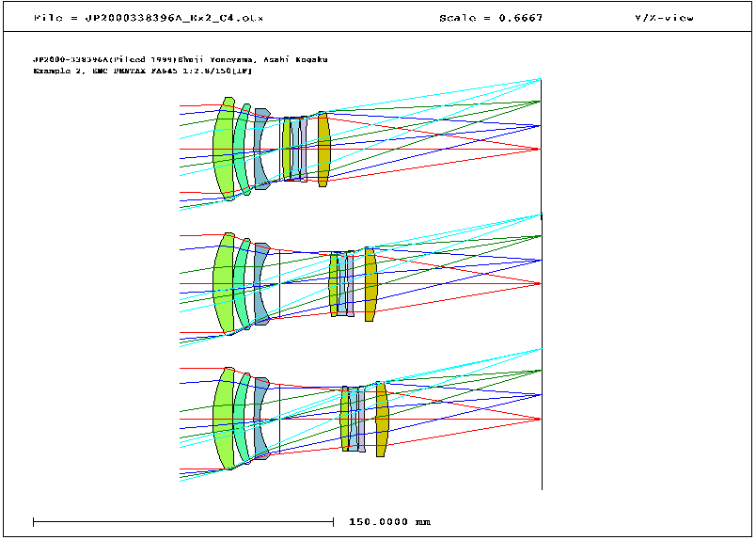
Task: Click the '150.0000 mm' scale bar label
Action: point(389,522)
